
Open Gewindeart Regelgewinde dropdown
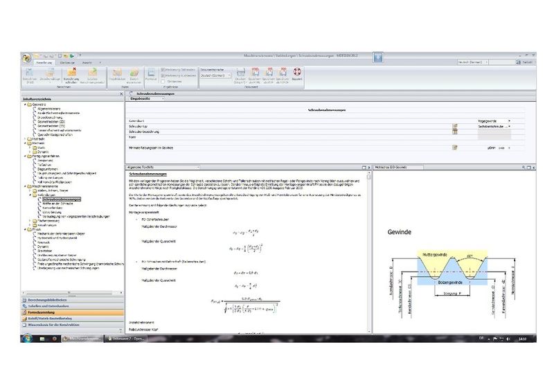(509, 121)
